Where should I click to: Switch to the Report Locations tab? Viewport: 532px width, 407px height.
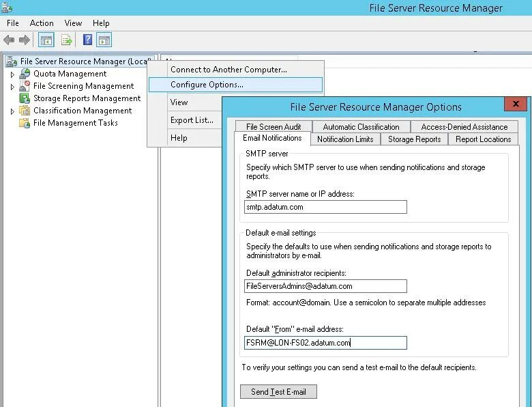(x=483, y=139)
